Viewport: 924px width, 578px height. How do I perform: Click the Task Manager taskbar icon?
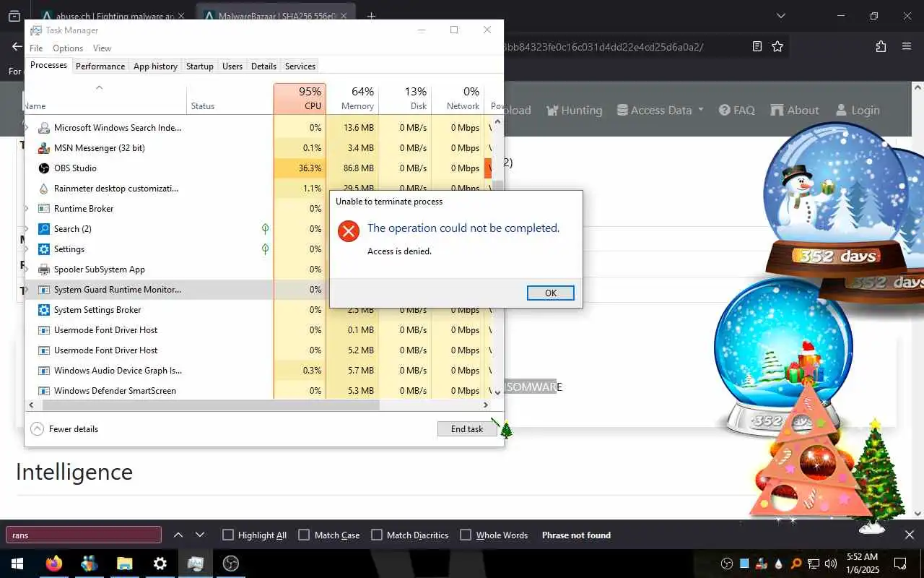pyautogui.click(x=196, y=564)
